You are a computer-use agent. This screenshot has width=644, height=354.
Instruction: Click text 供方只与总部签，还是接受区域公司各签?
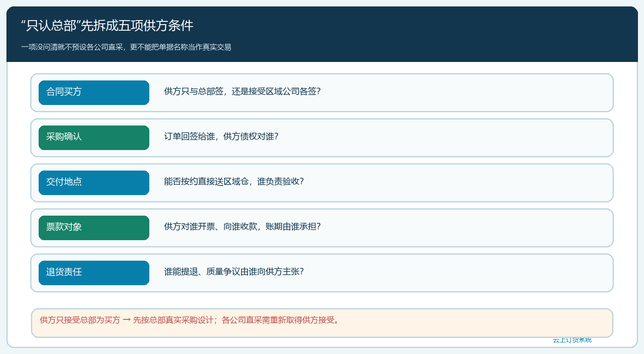(x=242, y=91)
